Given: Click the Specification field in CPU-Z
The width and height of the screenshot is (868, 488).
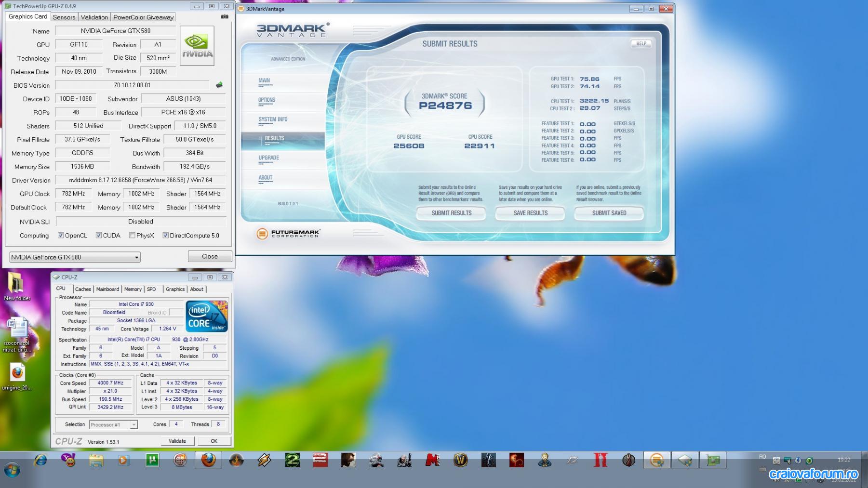Looking at the screenshot, I should (158, 340).
